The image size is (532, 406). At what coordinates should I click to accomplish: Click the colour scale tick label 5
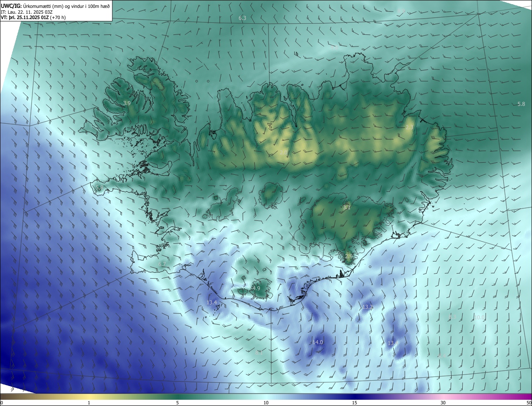point(177,403)
